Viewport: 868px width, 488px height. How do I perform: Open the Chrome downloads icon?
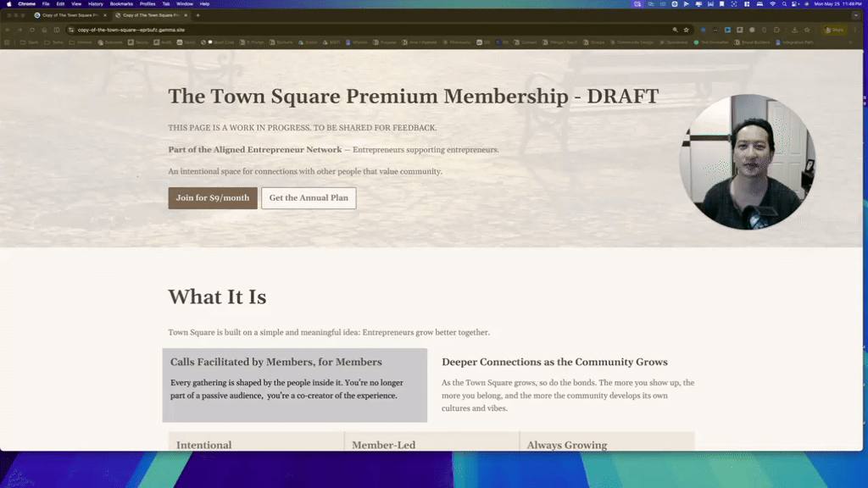click(x=794, y=30)
